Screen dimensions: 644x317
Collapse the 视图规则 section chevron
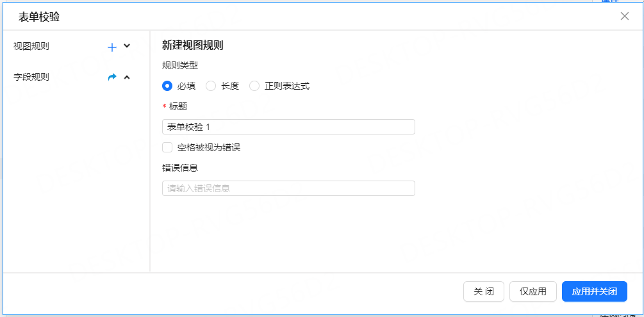[x=127, y=46]
